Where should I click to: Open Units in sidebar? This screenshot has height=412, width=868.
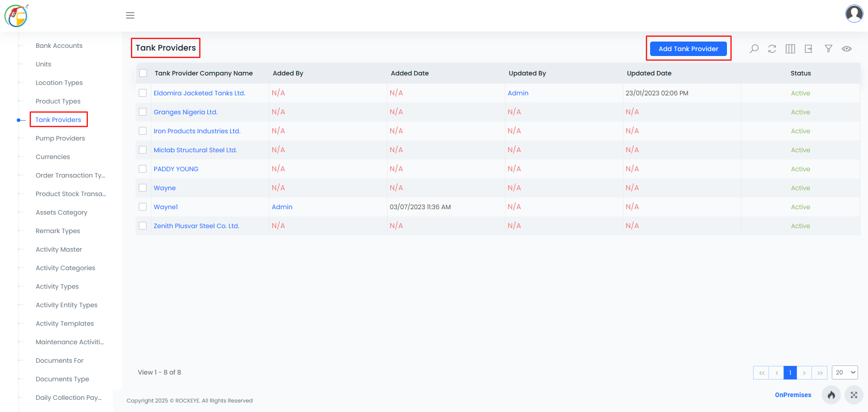(x=43, y=64)
